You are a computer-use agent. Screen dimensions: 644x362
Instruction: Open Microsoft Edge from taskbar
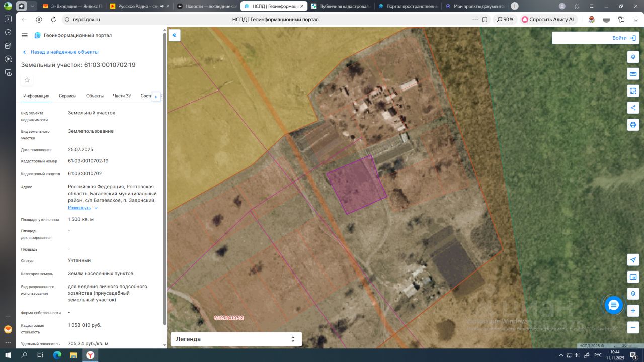coord(57,355)
